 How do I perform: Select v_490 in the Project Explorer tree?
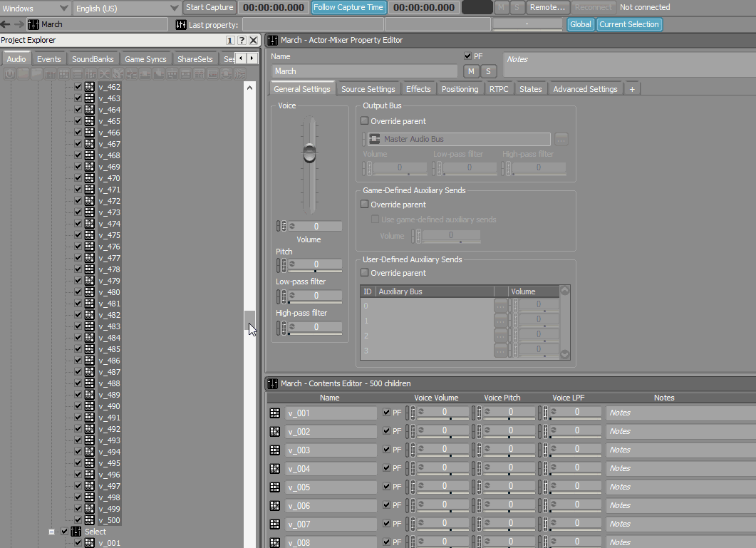pyautogui.click(x=110, y=406)
